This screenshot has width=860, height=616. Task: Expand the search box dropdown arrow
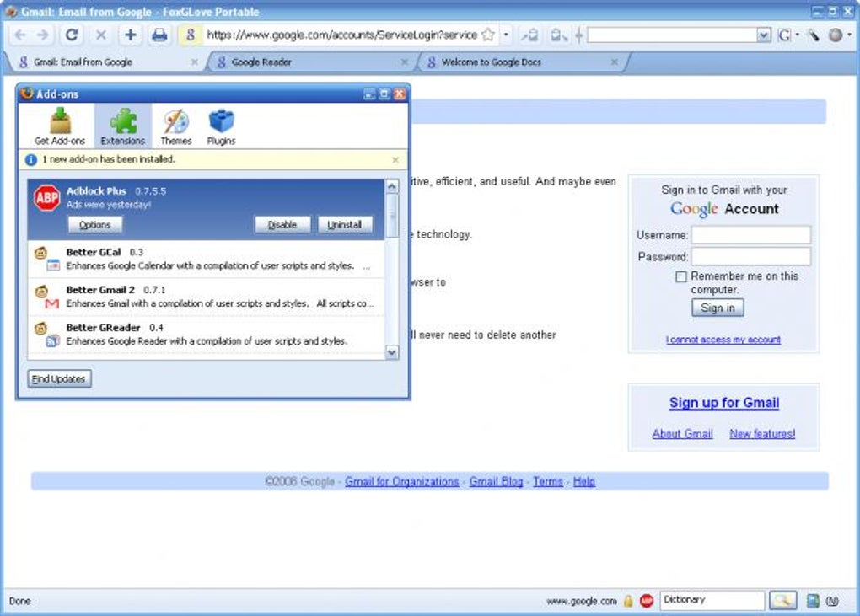[764, 35]
